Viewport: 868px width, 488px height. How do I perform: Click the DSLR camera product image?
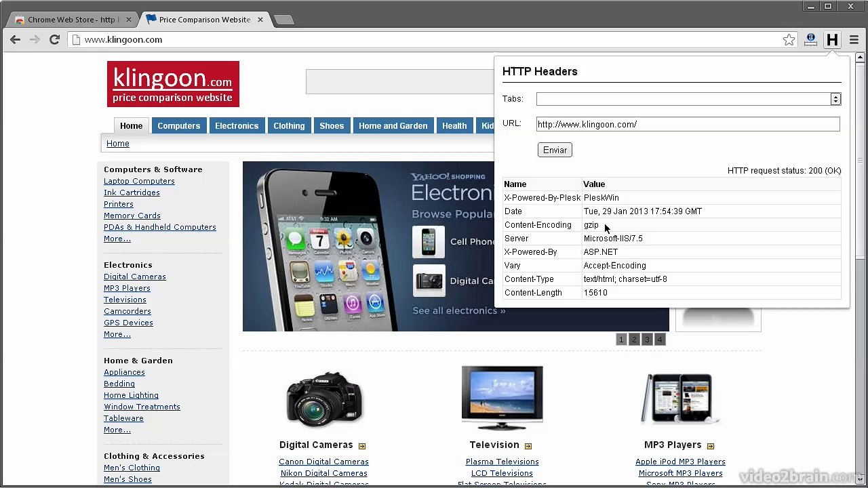pyautogui.click(x=324, y=400)
